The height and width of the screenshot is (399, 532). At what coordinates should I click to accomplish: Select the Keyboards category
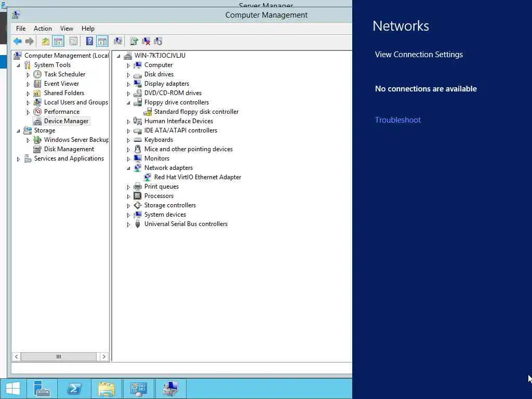tap(158, 140)
